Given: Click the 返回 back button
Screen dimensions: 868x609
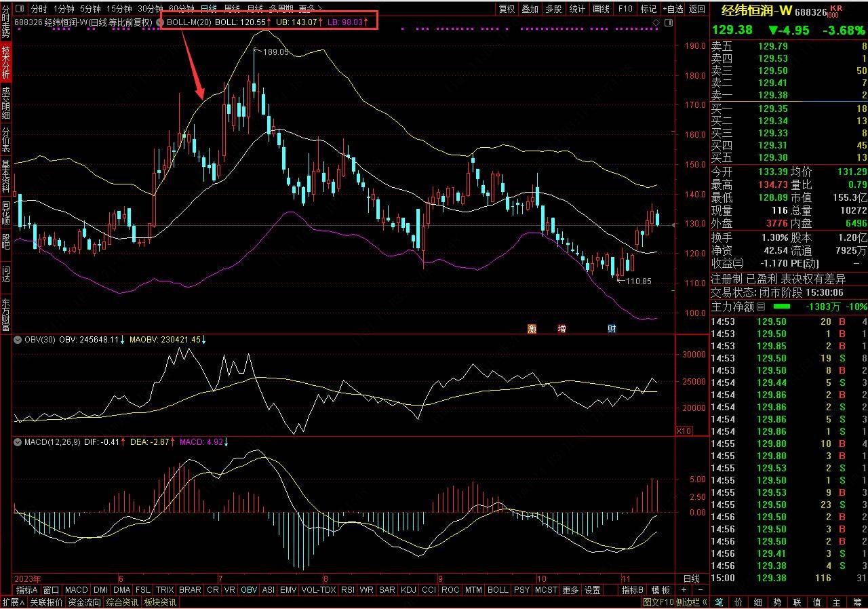Looking at the screenshot, I should pyautogui.click(x=697, y=9).
